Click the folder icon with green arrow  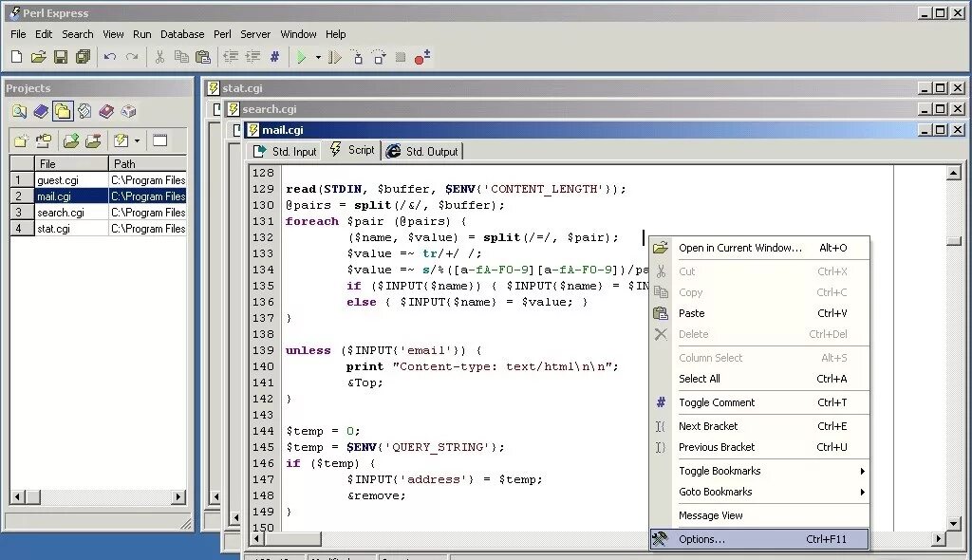[x=71, y=140]
